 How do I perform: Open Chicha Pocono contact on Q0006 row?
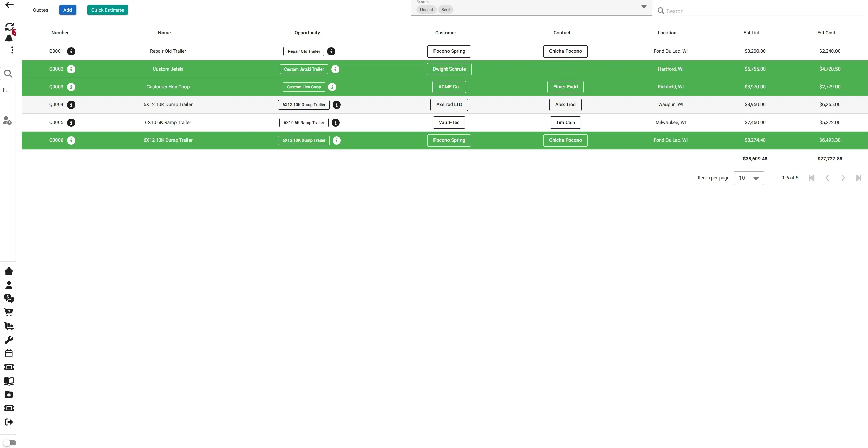point(565,140)
